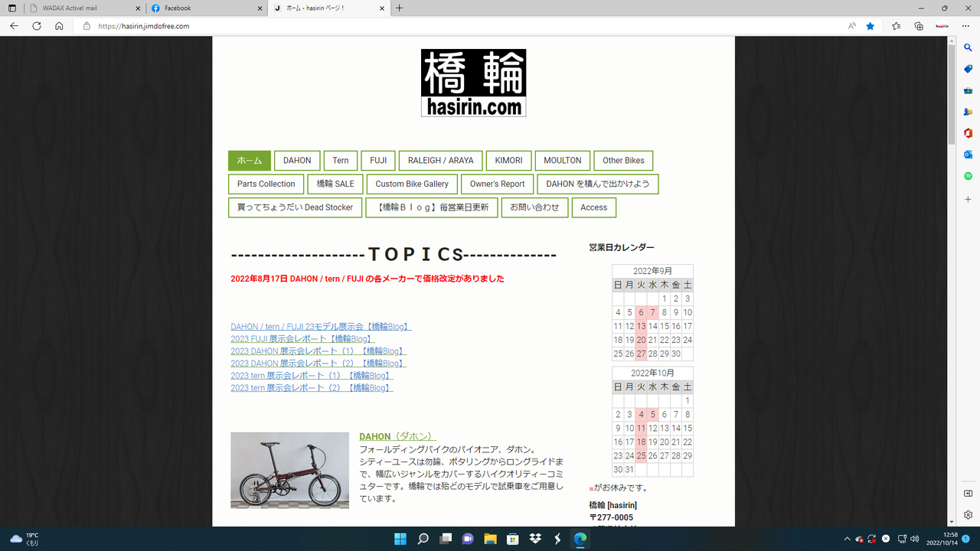Open the Tab actions menu

[11, 8]
